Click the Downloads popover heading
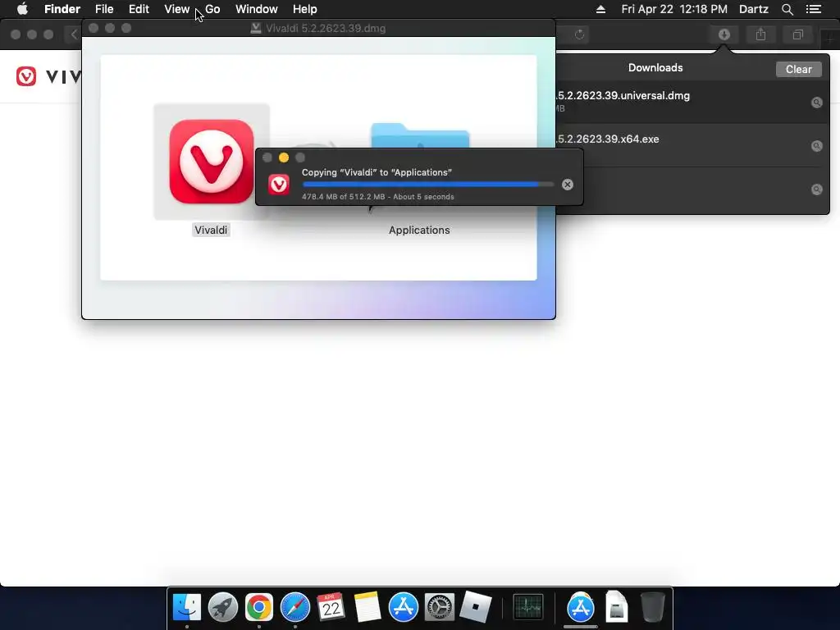Screen dimensions: 840x630 [x=655, y=68]
